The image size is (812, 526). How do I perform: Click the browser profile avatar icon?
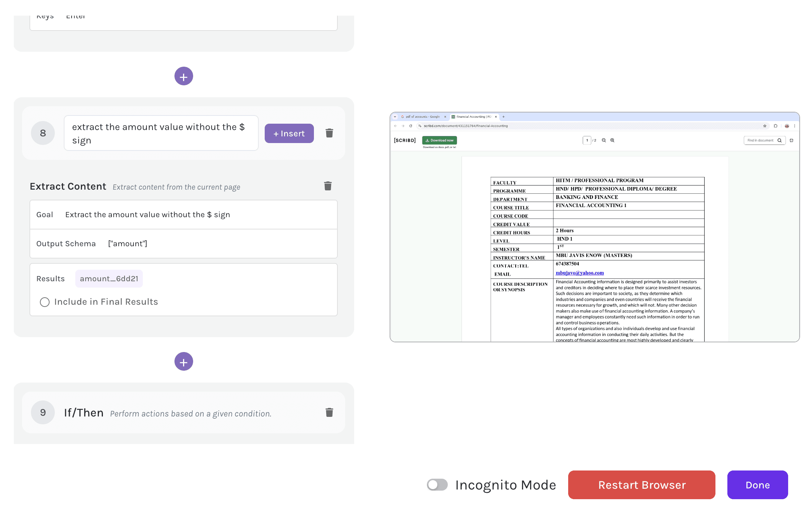click(x=787, y=126)
